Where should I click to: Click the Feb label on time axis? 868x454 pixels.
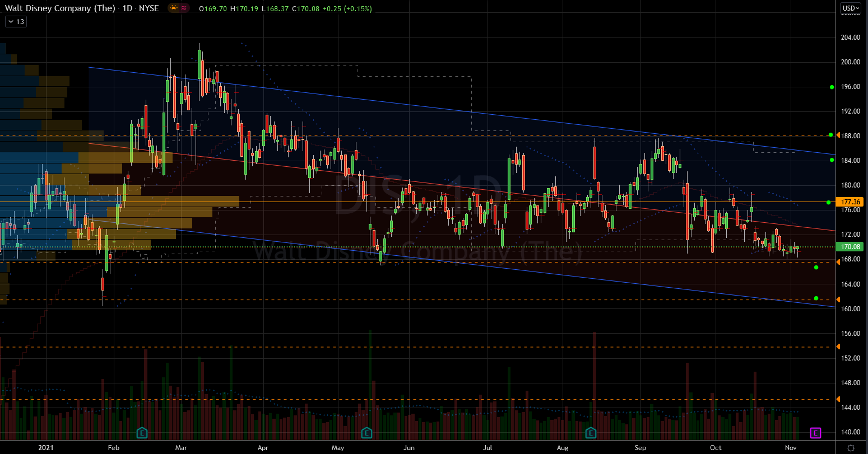114,447
